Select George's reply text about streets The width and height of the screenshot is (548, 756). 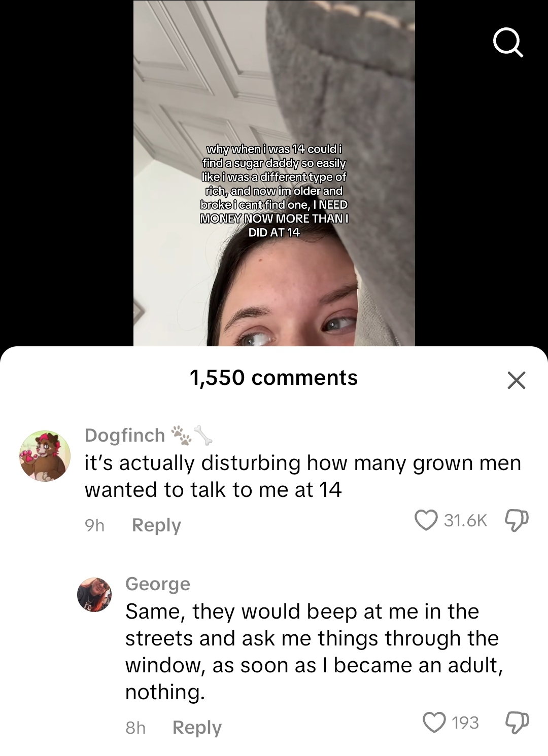click(314, 652)
